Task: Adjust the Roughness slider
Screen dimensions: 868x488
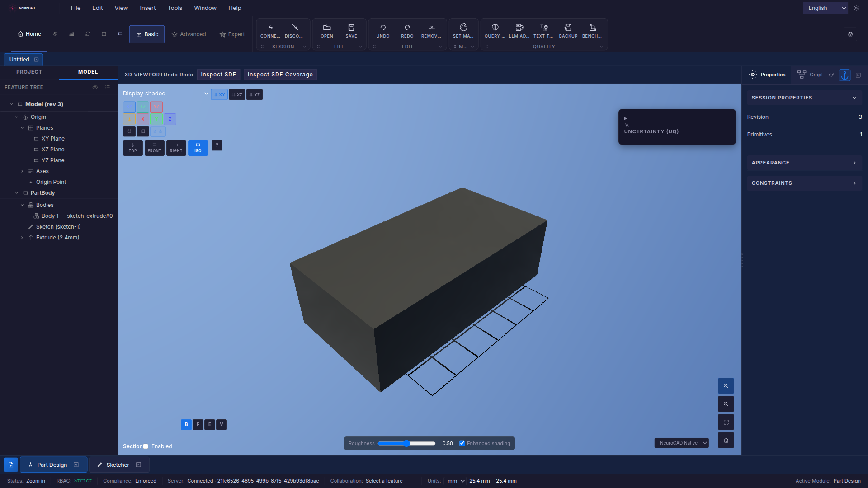Action: click(x=406, y=443)
